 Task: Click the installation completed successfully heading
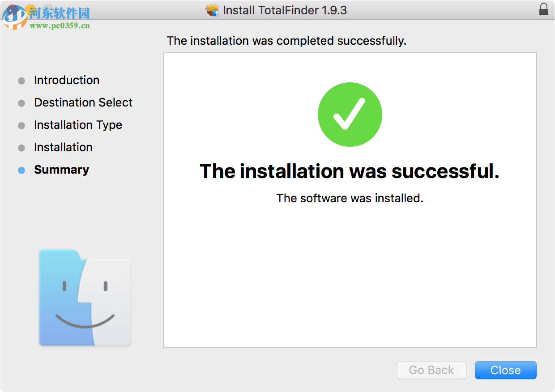coord(286,41)
